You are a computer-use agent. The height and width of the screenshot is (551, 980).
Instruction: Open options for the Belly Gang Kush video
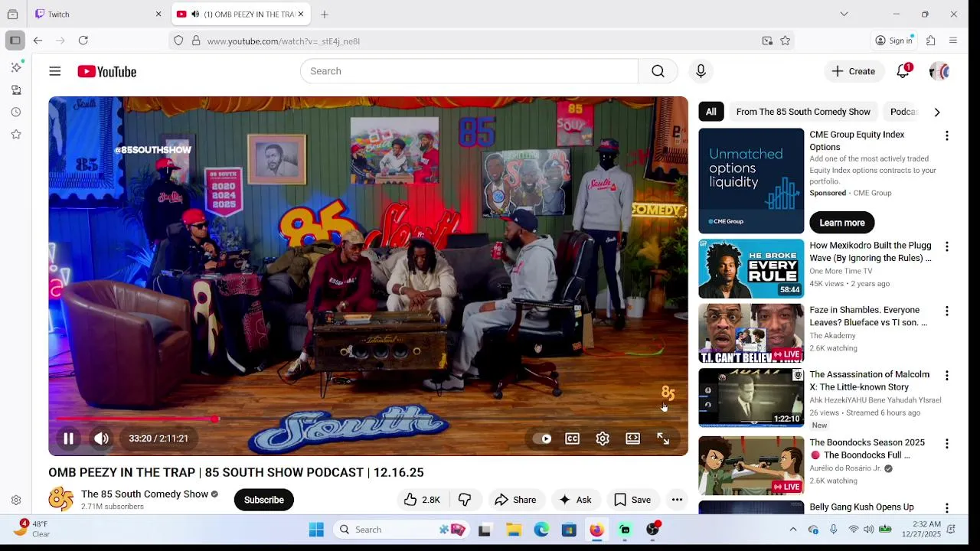(947, 508)
